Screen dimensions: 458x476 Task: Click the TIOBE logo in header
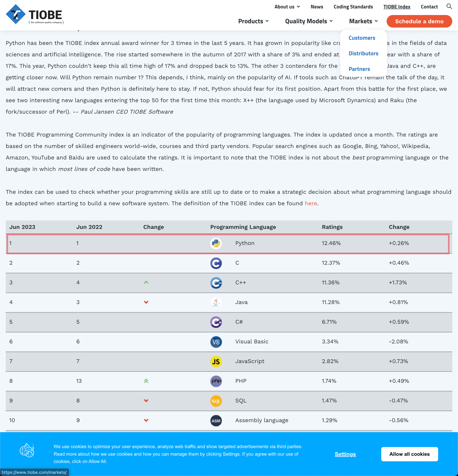click(35, 14)
